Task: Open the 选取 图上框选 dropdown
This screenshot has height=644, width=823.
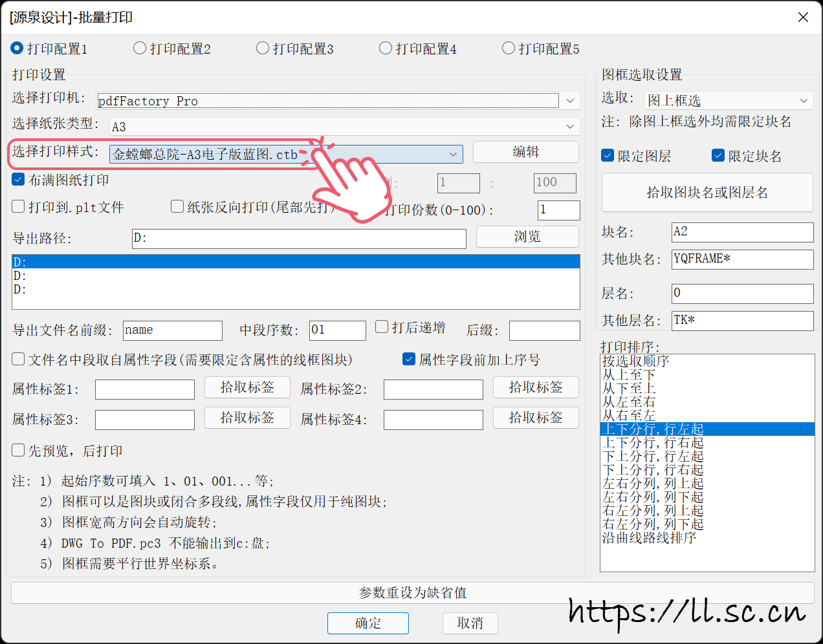Action: (x=803, y=101)
